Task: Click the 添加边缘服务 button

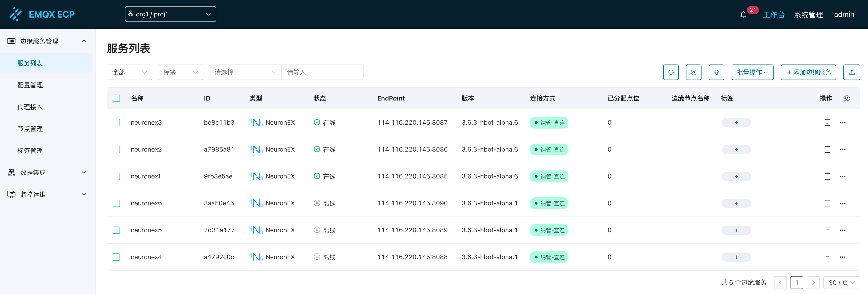Action: click(x=808, y=72)
